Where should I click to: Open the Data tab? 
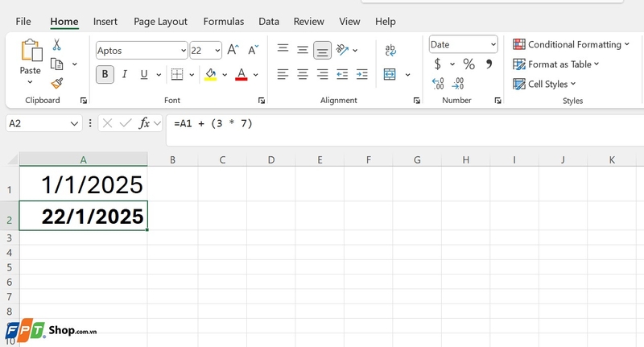pyautogui.click(x=269, y=22)
